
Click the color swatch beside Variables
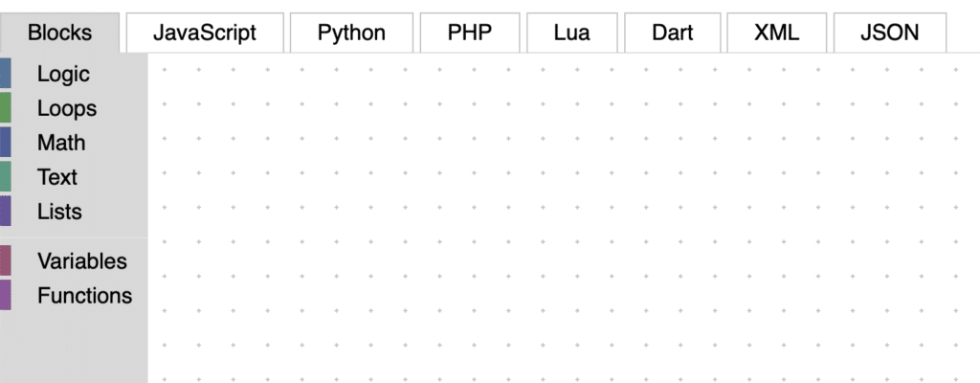pyautogui.click(x=6, y=260)
